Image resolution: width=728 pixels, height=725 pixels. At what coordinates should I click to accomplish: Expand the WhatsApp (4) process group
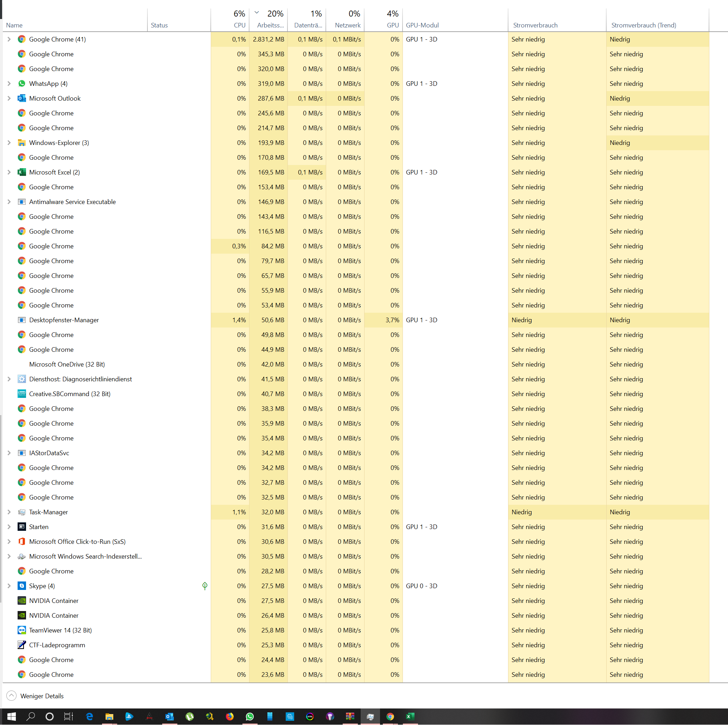click(x=9, y=84)
